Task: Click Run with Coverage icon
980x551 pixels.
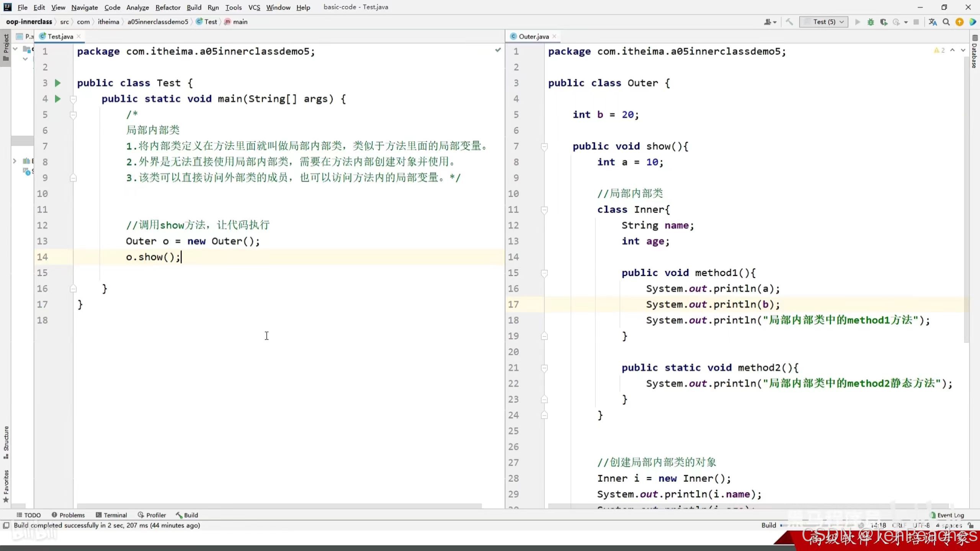Action: tap(884, 22)
